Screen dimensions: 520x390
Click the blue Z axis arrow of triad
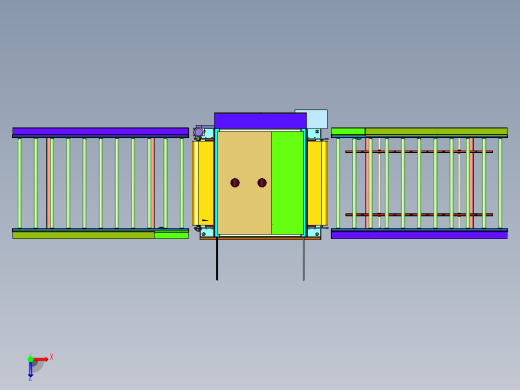tap(30, 369)
